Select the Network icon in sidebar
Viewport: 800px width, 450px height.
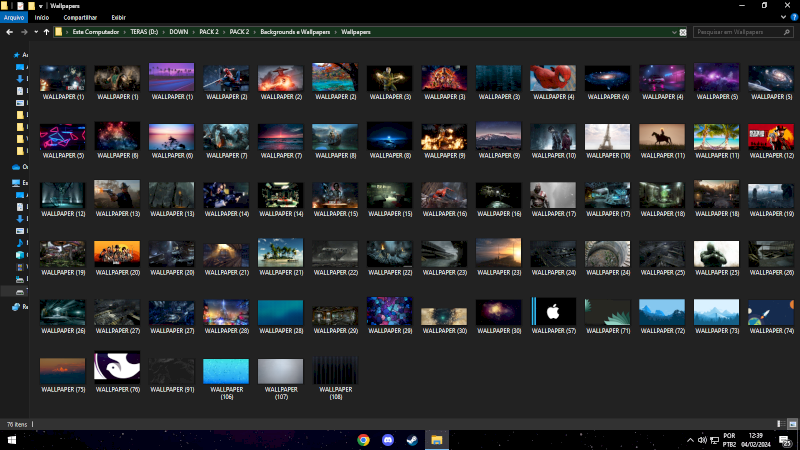tap(16, 307)
